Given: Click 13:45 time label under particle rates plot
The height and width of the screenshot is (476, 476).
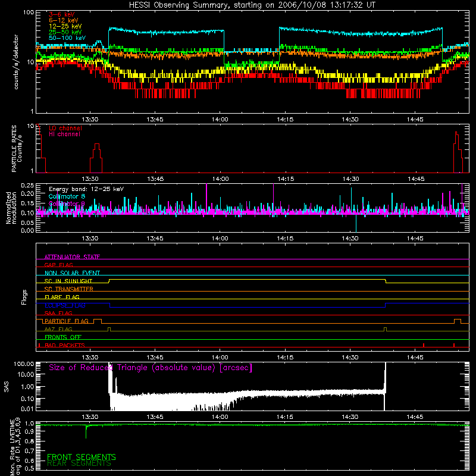Looking at the screenshot, I should [x=155, y=179].
